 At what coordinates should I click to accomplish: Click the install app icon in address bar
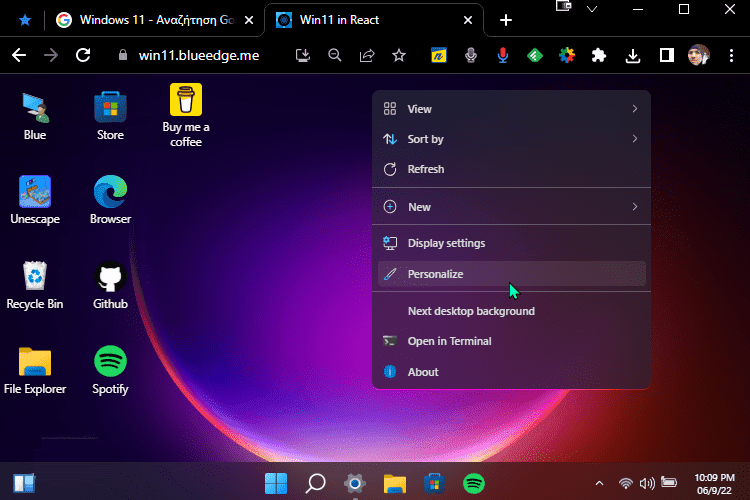click(303, 56)
